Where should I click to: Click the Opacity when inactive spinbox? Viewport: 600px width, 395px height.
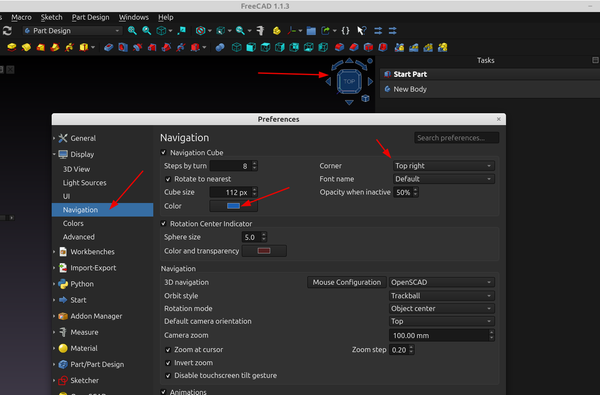tap(406, 192)
